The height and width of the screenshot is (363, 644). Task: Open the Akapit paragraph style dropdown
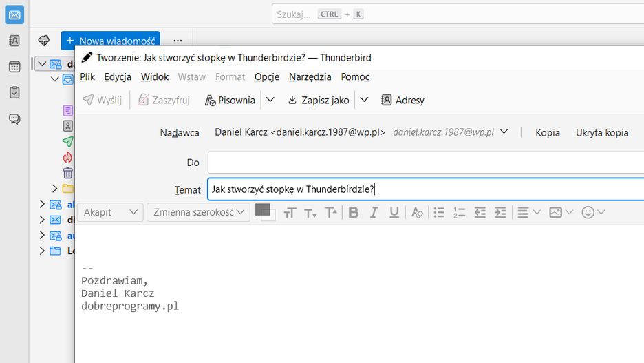(x=110, y=212)
